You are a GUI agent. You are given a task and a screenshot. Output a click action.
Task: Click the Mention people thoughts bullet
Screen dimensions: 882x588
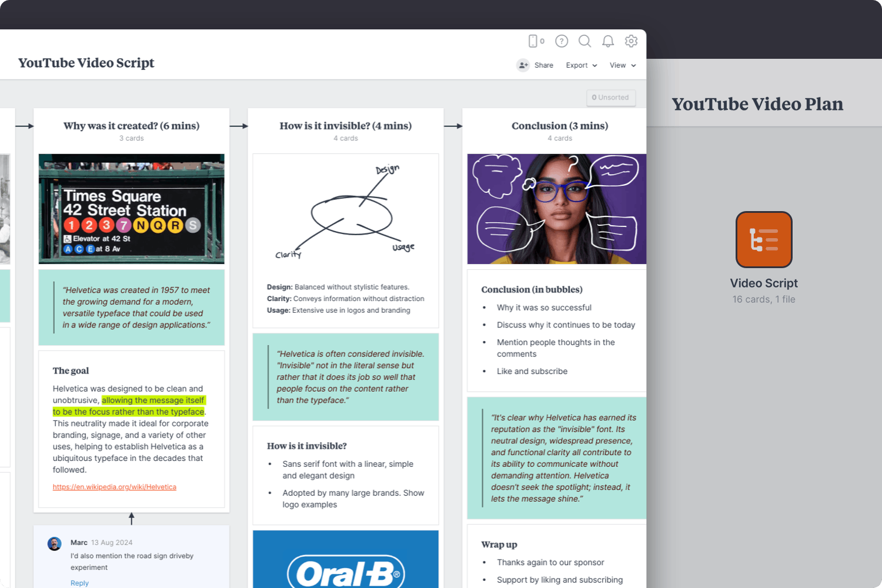click(556, 348)
